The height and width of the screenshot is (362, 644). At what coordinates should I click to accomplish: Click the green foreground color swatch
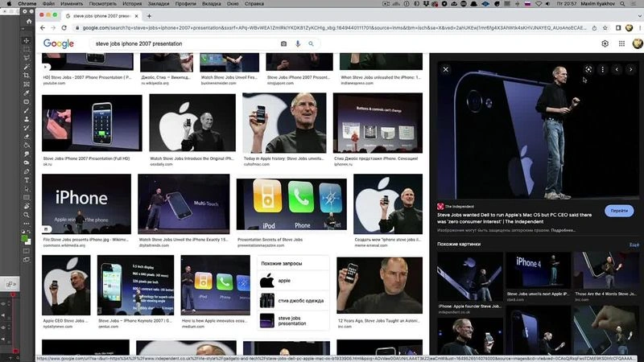pyautogui.click(x=24, y=238)
